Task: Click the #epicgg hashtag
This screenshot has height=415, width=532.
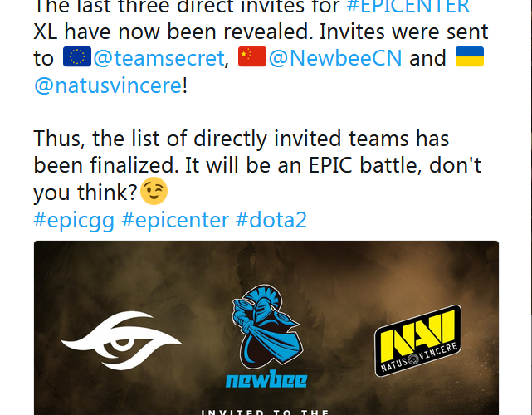Action: tap(74, 220)
